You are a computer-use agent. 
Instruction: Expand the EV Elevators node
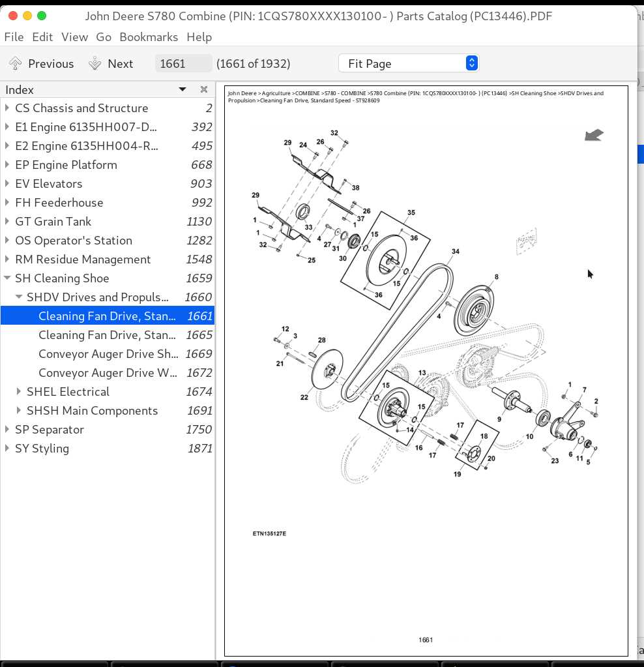tap(7, 183)
